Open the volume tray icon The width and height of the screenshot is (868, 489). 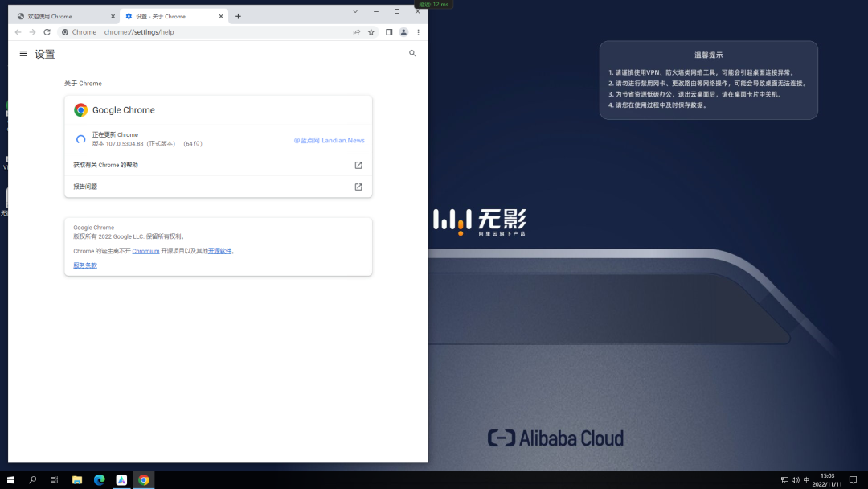point(796,480)
